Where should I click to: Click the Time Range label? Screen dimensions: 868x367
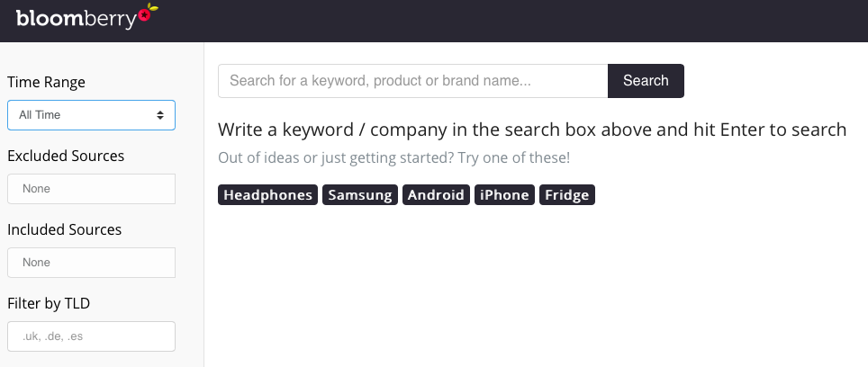click(x=47, y=83)
